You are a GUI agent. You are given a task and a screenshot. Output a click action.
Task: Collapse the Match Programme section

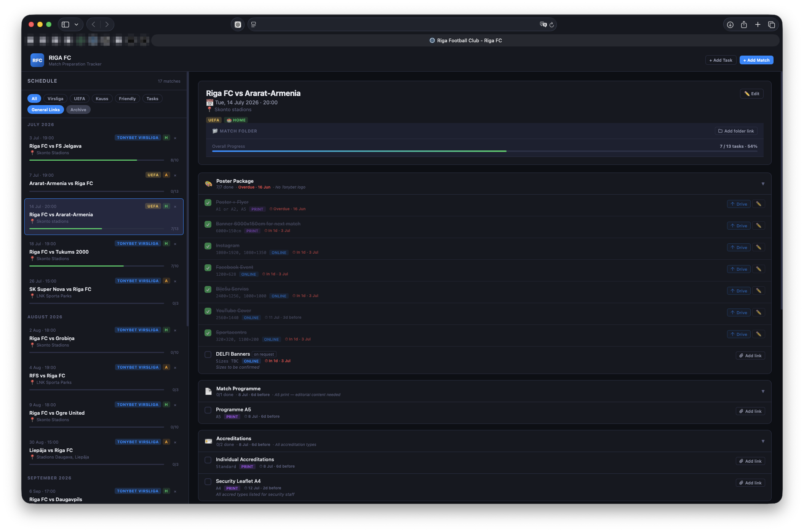tap(763, 391)
